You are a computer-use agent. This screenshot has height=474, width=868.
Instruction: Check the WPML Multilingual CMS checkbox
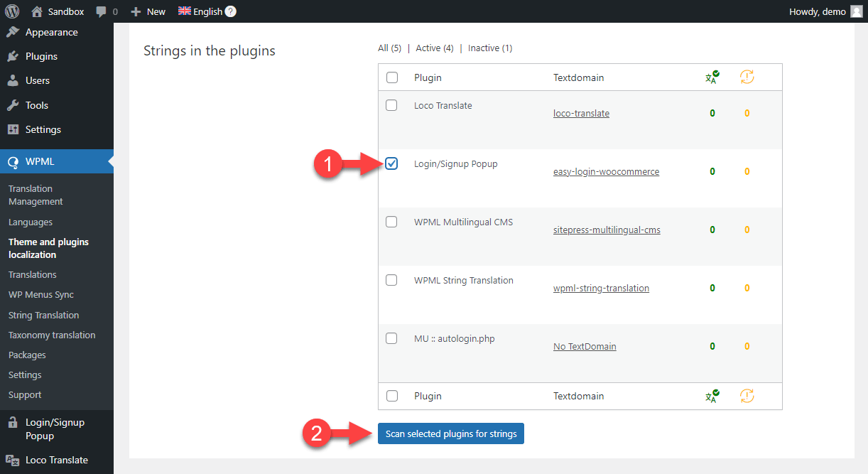(391, 222)
